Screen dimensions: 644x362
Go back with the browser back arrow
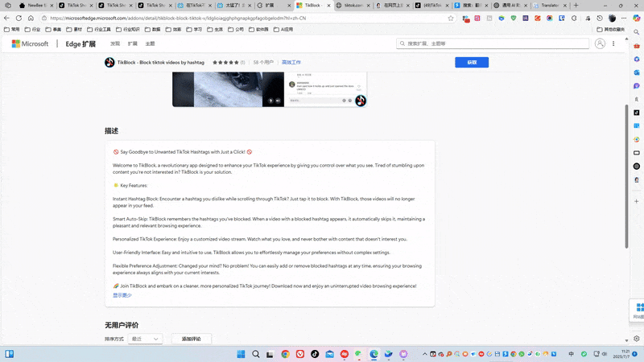6,18
